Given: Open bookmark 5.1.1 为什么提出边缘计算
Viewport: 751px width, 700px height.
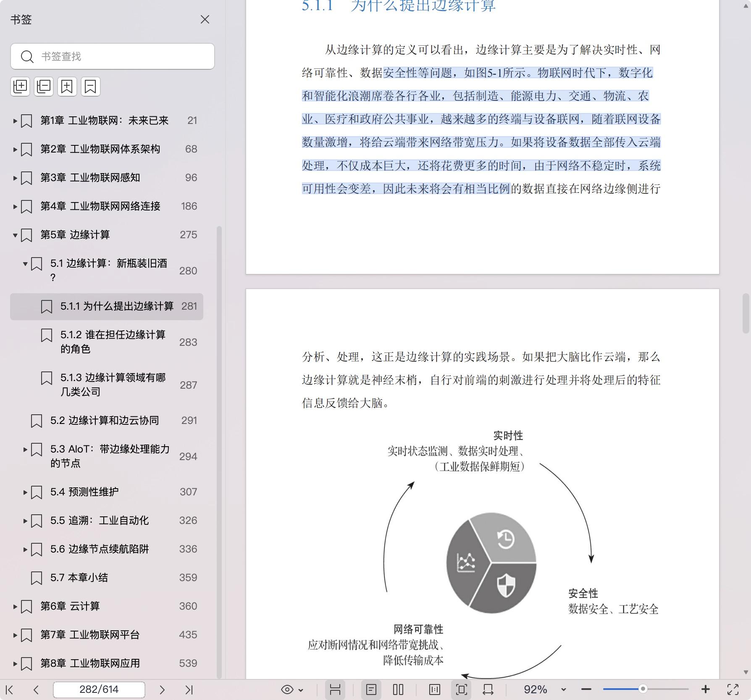Looking at the screenshot, I should (107, 306).
